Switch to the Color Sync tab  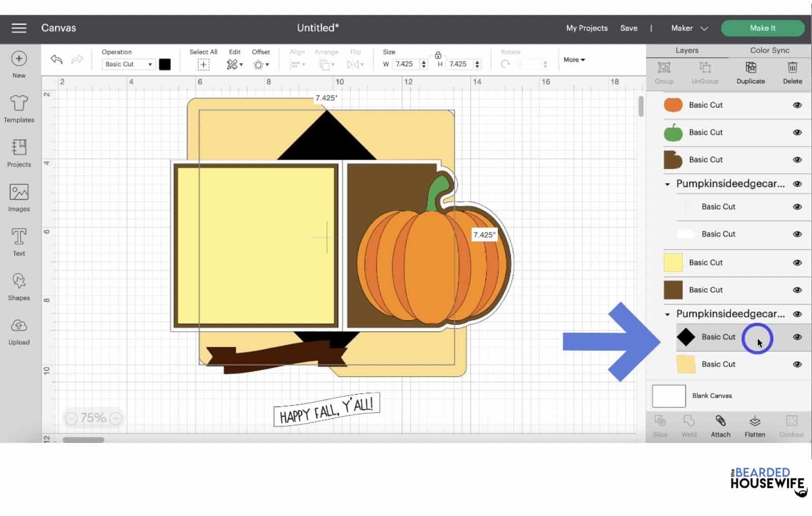(769, 50)
